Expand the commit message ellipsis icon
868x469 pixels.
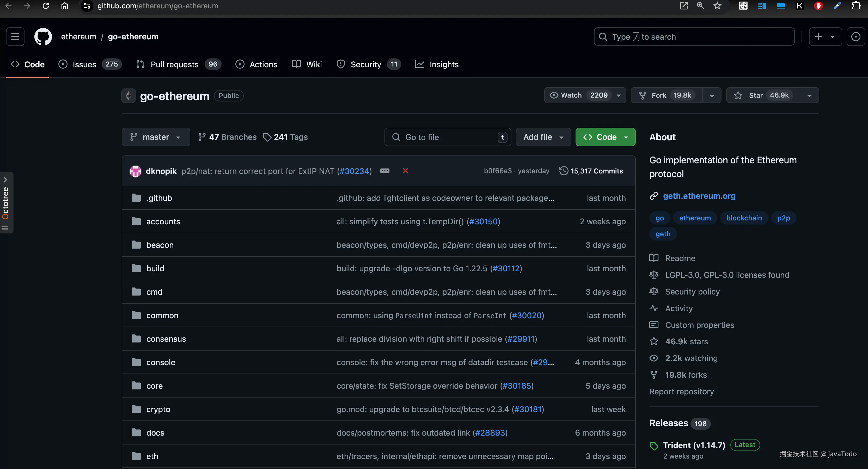coord(385,171)
